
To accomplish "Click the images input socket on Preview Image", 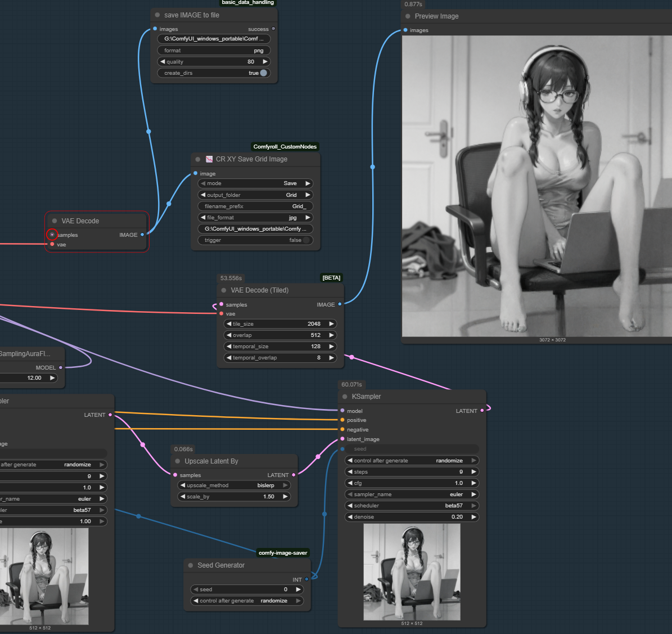I will [x=405, y=30].
